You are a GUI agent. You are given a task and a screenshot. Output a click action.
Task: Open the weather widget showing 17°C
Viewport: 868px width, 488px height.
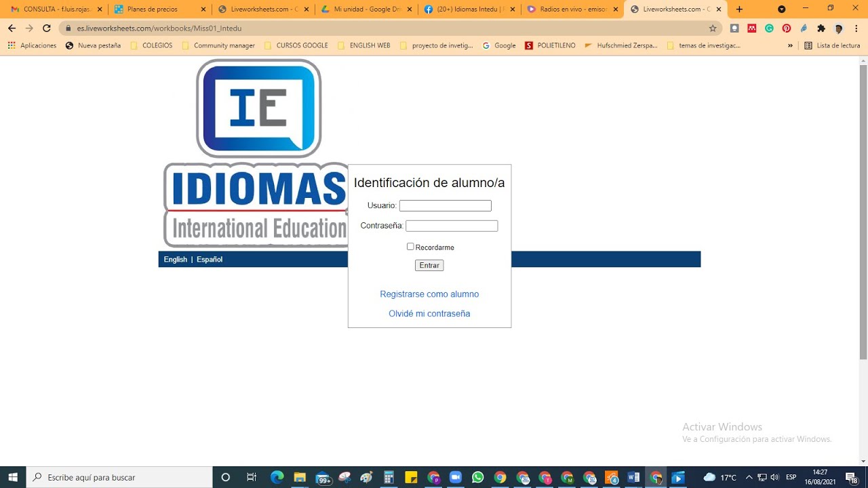pos(720,477)
